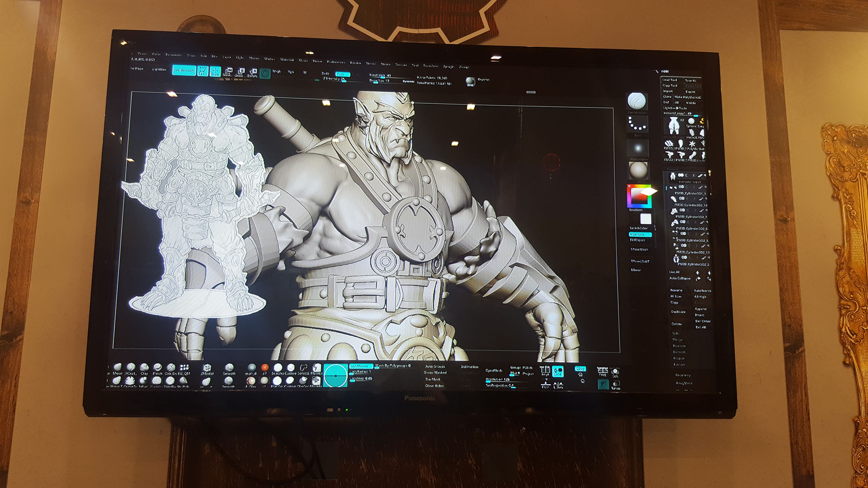
Task: Click the Ghost transparency icon
Action: (603, 384)
